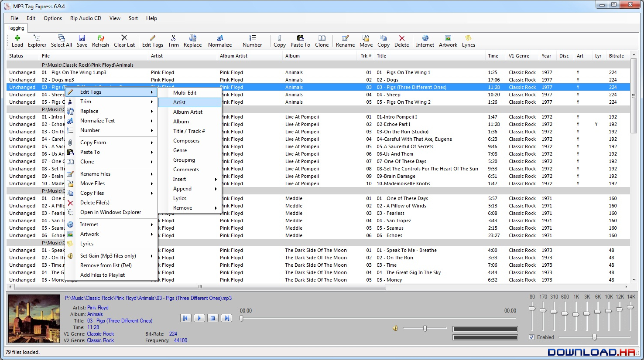Choose Add Files to Playlist
The height and width of the screenshot is (360, 644).
click(111, 275)
